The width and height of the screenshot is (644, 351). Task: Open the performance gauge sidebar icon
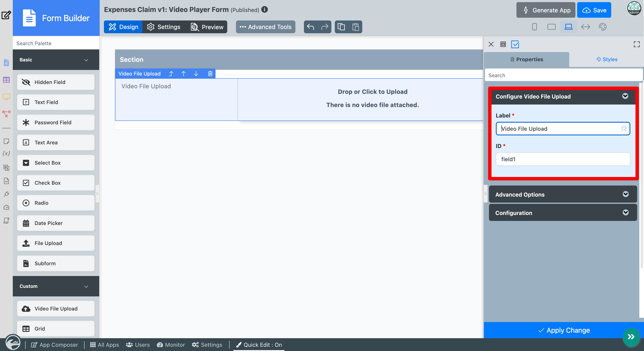6,207
